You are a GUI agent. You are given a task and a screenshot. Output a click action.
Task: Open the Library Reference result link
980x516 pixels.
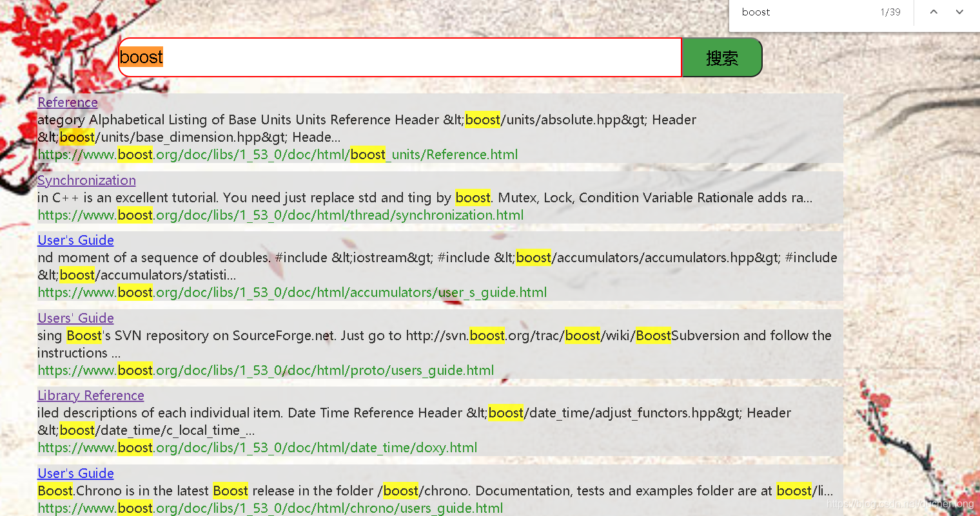pyautogui.click(x=91, y=396)
